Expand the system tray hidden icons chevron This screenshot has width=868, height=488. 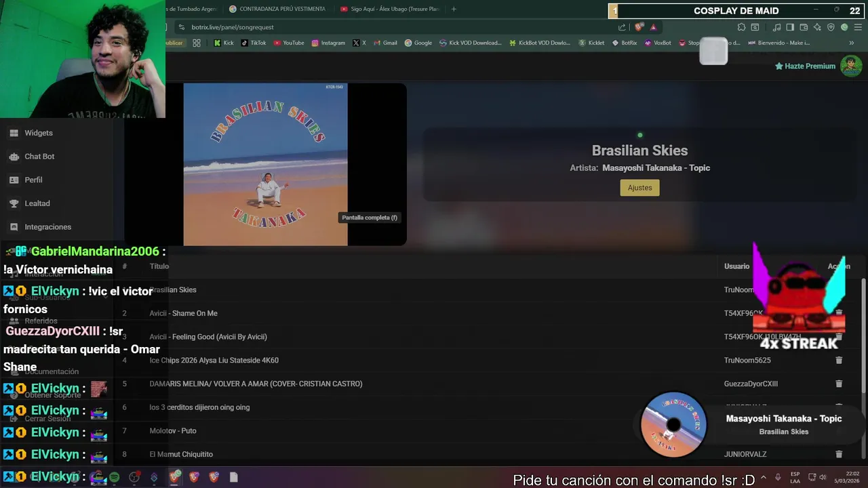pos(764,477)
